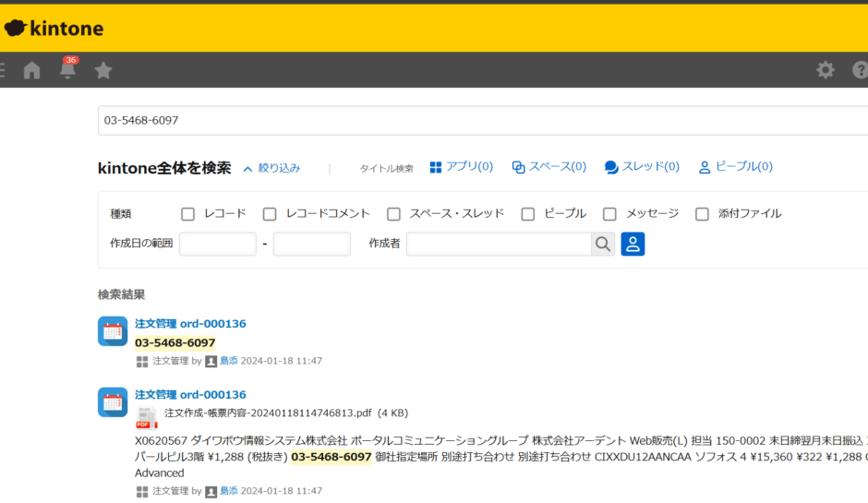
Task: Click grid app icon beside 2024-01-18 first result
Action: point(142,362)
